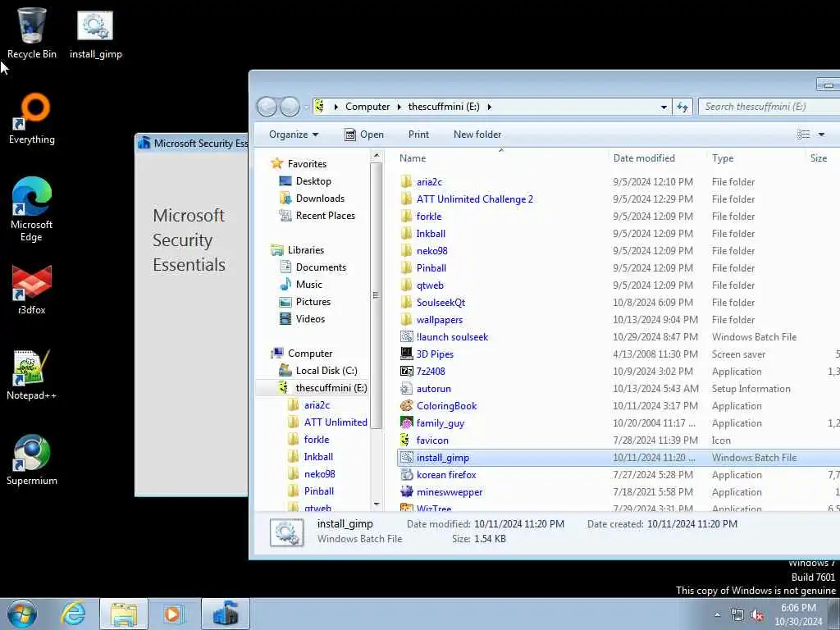Focus the Search thescuffmini (E:) box
840x630 pixels.
tap(769, 107)
